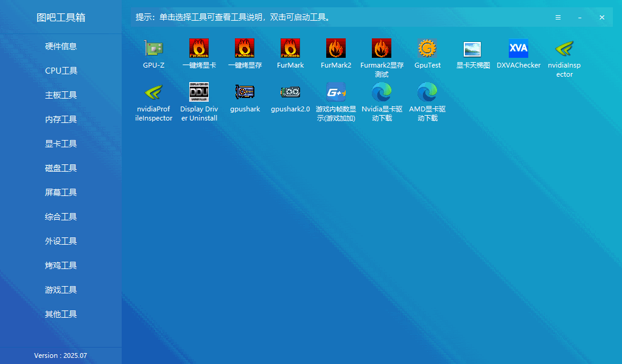
Task: Go to the 烤鸡工具 category
Action: pyautogui.click(x=61, y=265)
